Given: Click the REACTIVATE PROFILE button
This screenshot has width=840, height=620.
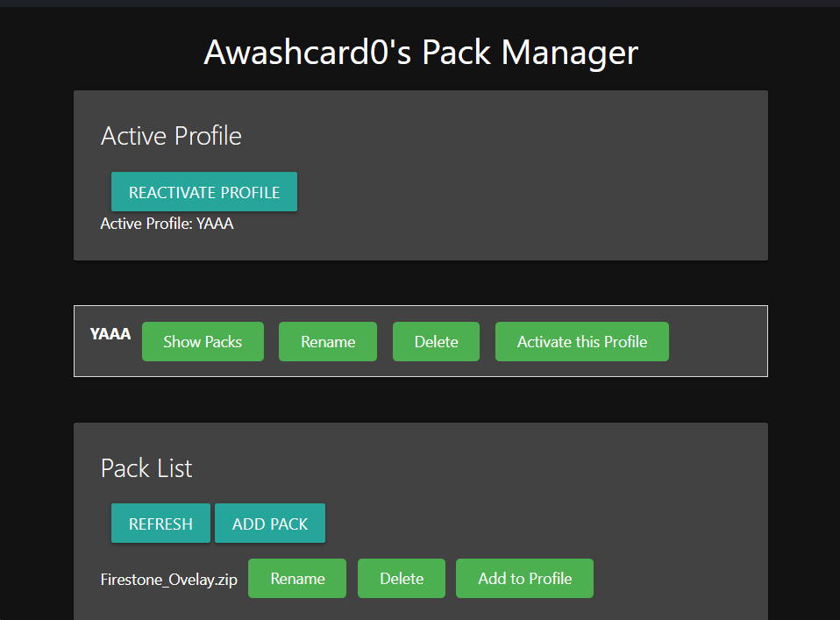Looking at the screenshot, I should coord(204,192).
